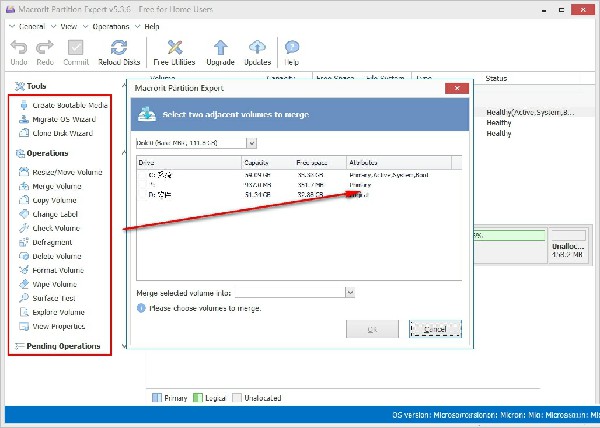This screenshot has height=428, width=600.
Task: Click the Cancel button in merge dialog
Action: pos(434,328)
